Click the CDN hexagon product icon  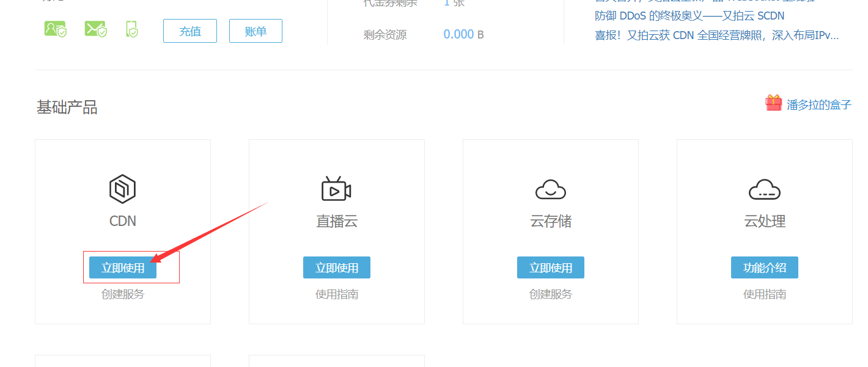click(x=122, y=189)
